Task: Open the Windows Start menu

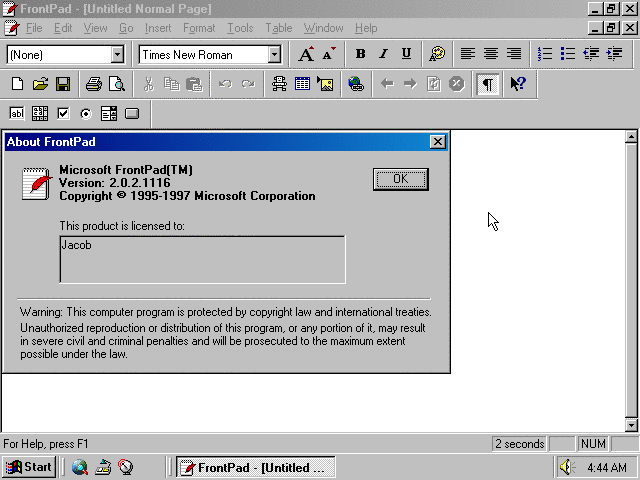Action: pyautogui.click(x=29, y=467)
